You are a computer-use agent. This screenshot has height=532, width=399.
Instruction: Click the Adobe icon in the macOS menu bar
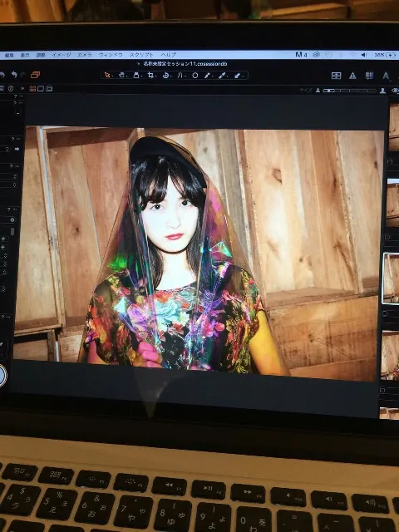(301, 55)
